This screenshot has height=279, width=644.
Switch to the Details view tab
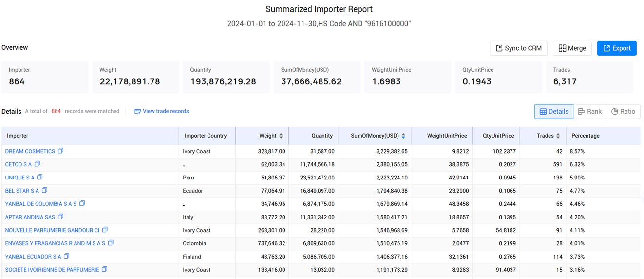(x=554, y=111)
